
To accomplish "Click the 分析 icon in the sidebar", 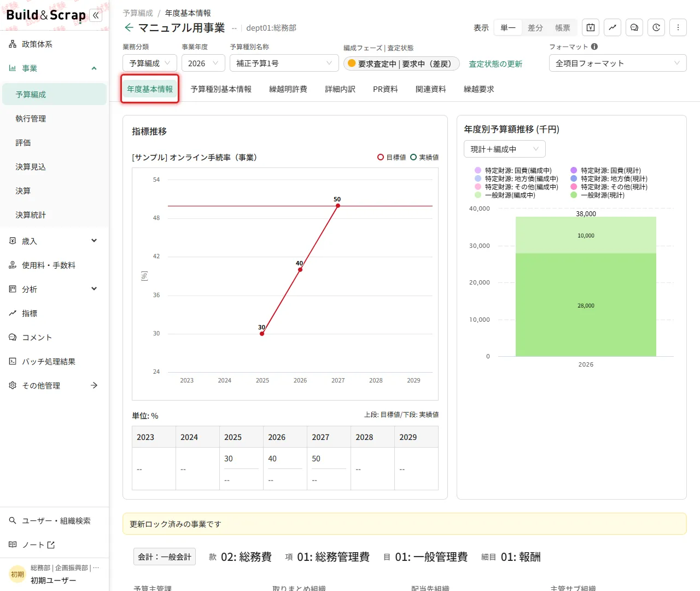I will pyautogui.click(x=13, y=289).
